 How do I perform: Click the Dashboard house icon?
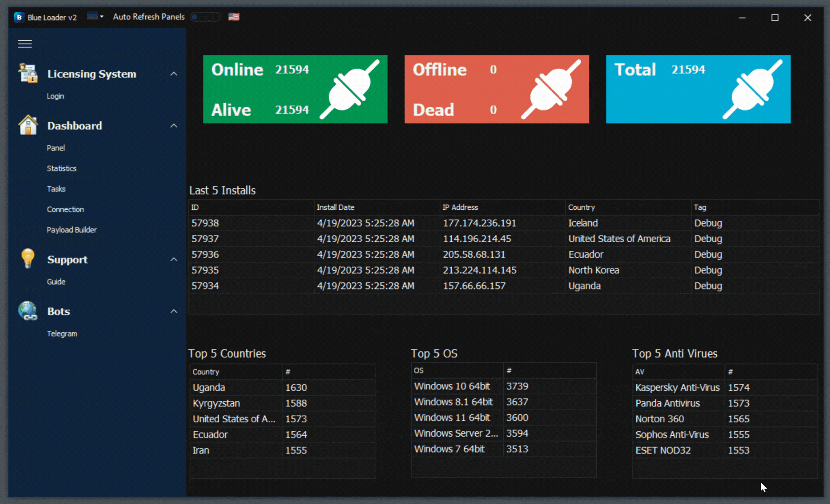tap(28, 125)
